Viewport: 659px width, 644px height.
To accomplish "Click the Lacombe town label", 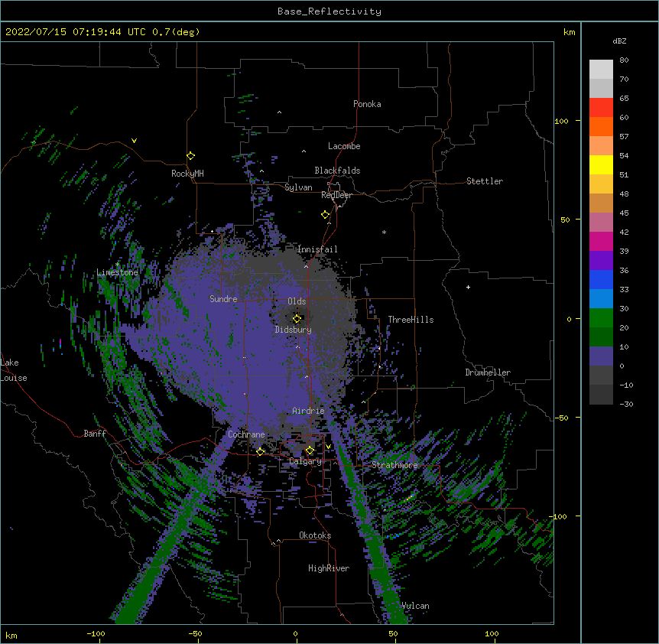I will (x=344, y=146).
